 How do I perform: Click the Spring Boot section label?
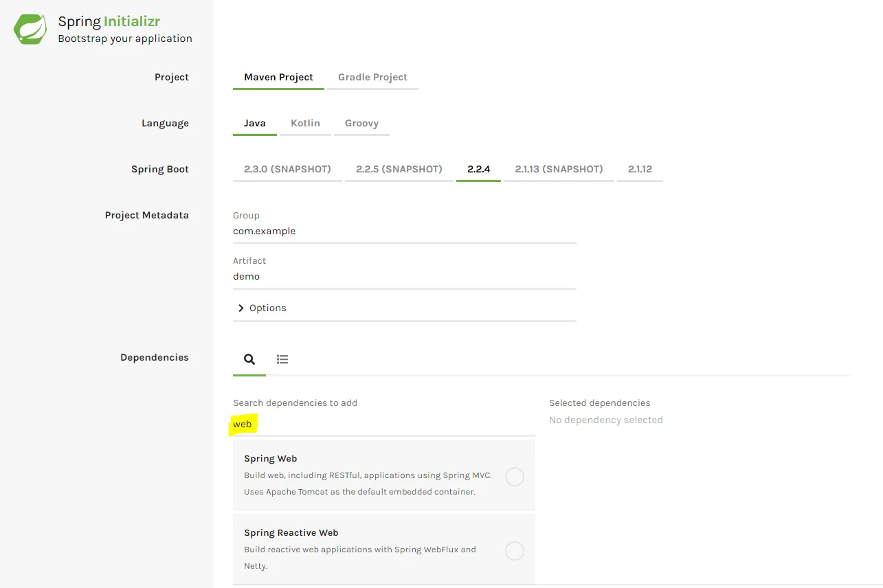160,169
